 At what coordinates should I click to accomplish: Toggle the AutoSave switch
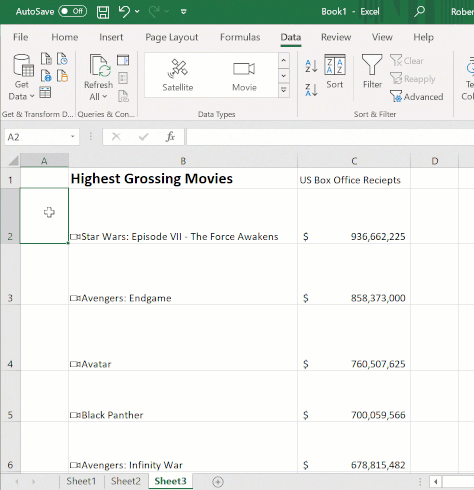click(x=73, y=11)
